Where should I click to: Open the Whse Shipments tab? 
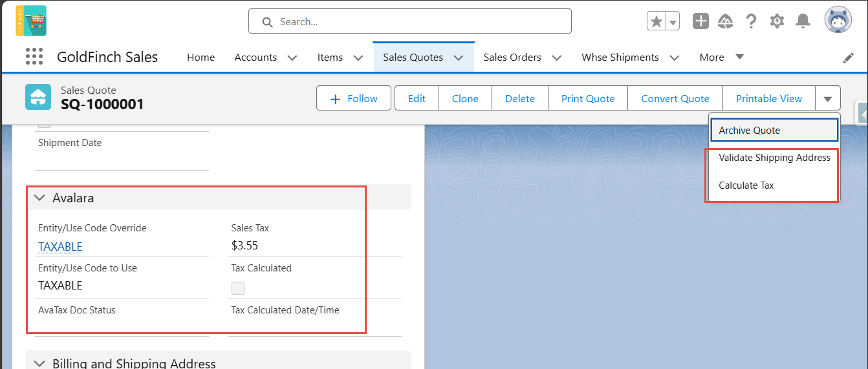(x=620, y=57)
